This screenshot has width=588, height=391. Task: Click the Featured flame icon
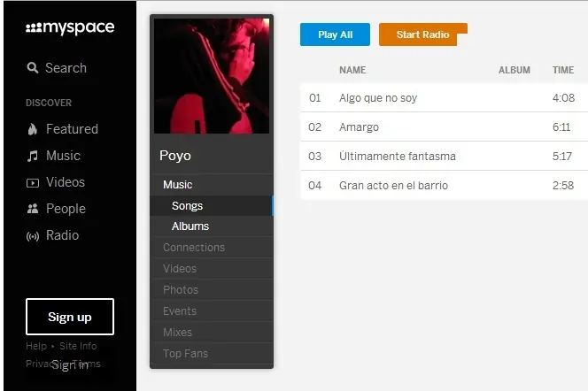click(x=33, y=129)
